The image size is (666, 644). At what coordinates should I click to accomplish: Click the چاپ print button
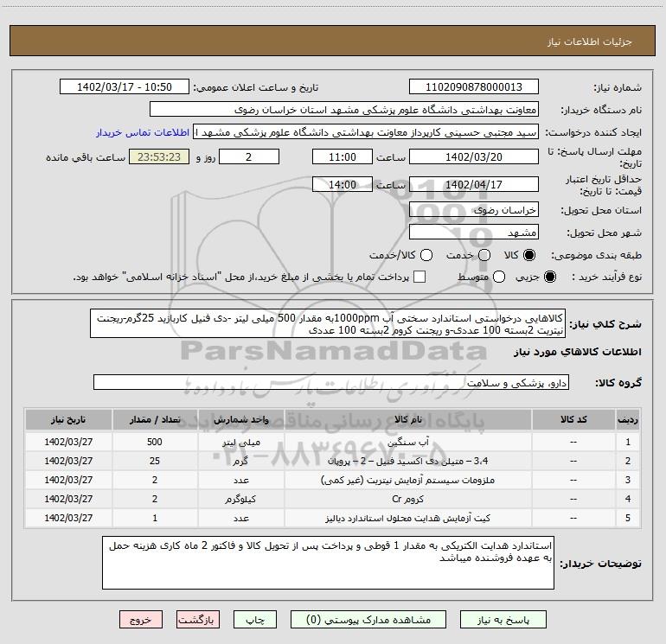(x=255, y=620)
